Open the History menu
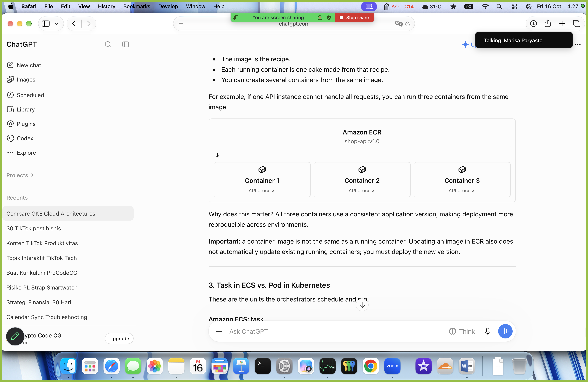This screenshot has height=382, width=588. click(x=106, y=6)
